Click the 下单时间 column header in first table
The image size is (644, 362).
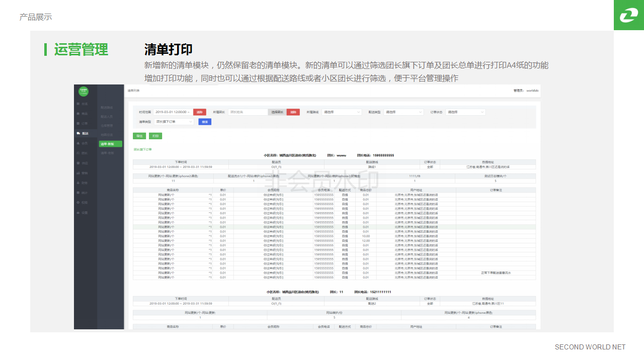pyautogui.click(x=181, y=162)
